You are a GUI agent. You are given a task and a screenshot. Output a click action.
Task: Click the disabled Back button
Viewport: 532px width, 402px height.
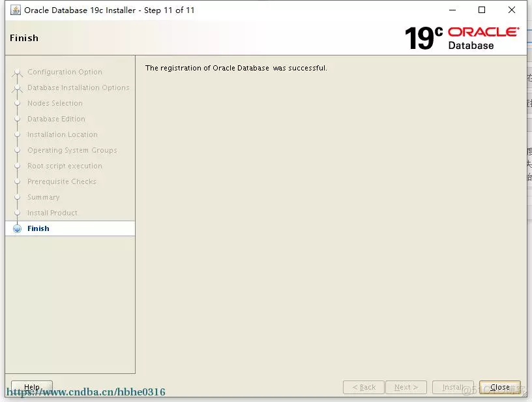[364, 387]
